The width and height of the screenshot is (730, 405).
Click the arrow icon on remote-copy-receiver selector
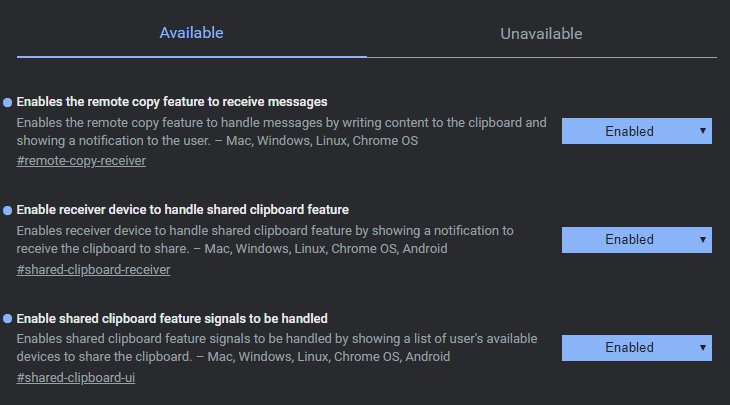coord(703,131)
